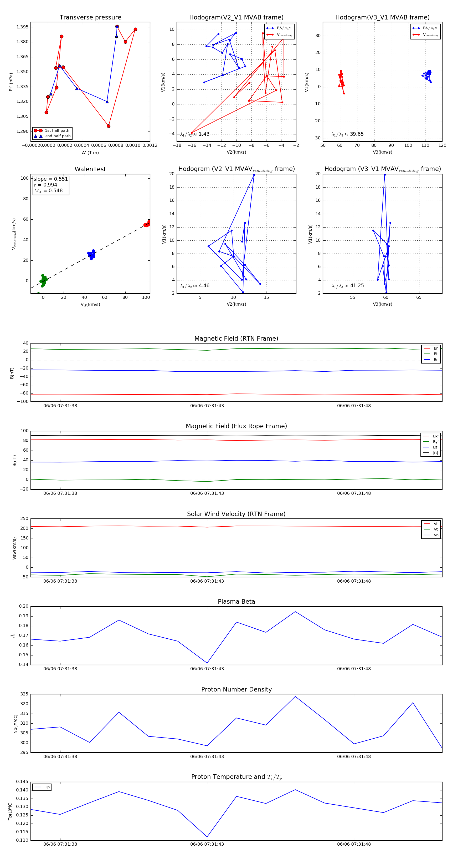This screenshot has width=473, height=868.
Task: Click the highest peak of the Proton Number Density curve
Action: 295,697
